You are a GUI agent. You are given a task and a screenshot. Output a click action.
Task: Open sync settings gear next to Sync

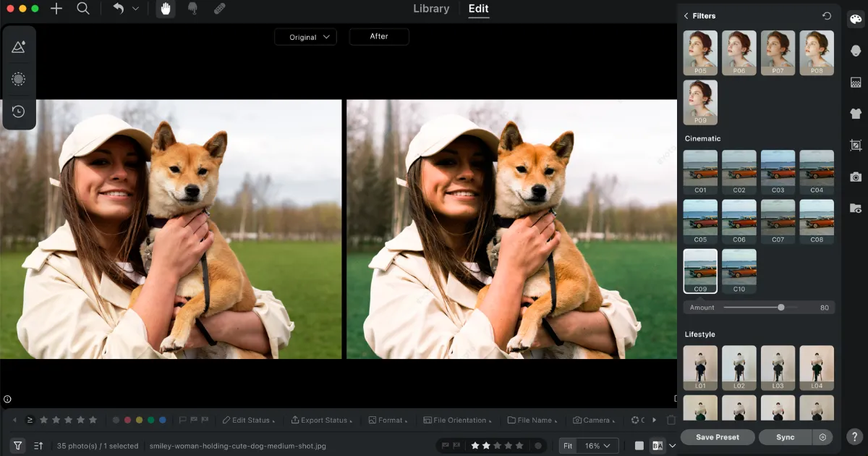822,437
